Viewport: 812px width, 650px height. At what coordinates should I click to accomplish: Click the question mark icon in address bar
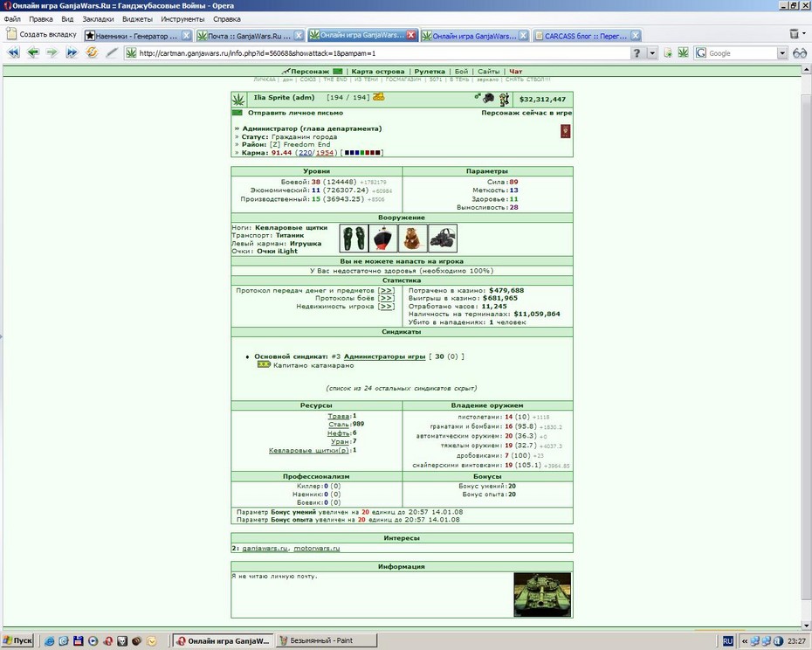[637, 53]
